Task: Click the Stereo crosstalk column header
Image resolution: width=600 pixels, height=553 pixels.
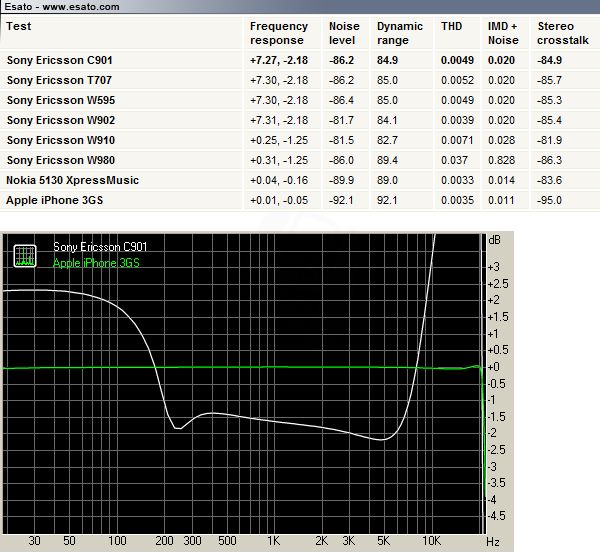Action: 563,33
